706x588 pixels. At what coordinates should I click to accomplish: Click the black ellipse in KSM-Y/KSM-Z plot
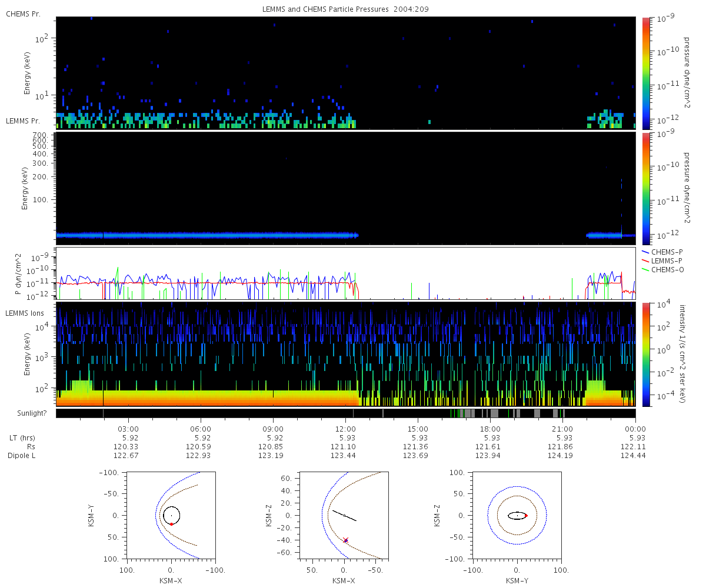509,516
